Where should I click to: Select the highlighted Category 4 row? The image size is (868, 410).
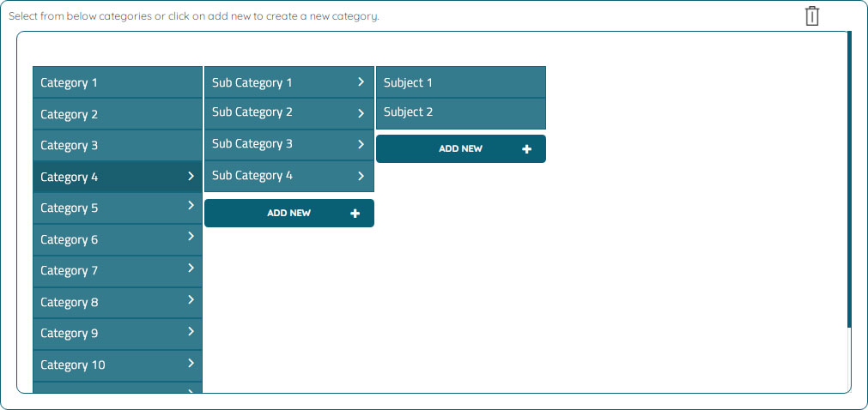pyautogui.click(x=118, y=177)
